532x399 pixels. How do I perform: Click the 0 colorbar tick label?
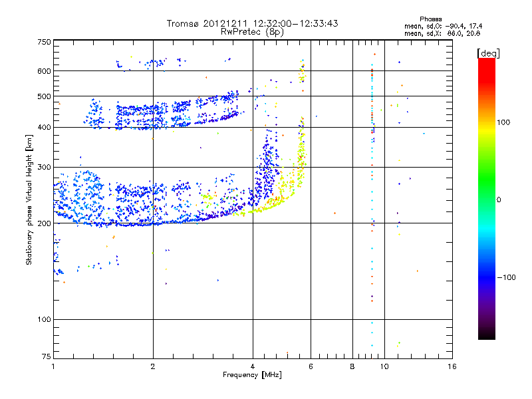click(x=499, y=200)
